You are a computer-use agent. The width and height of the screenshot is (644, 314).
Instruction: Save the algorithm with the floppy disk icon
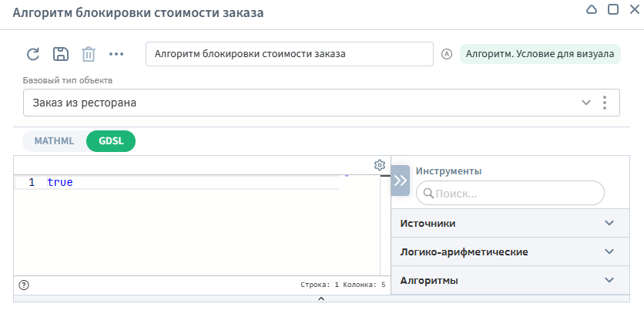tap(61, 54)
